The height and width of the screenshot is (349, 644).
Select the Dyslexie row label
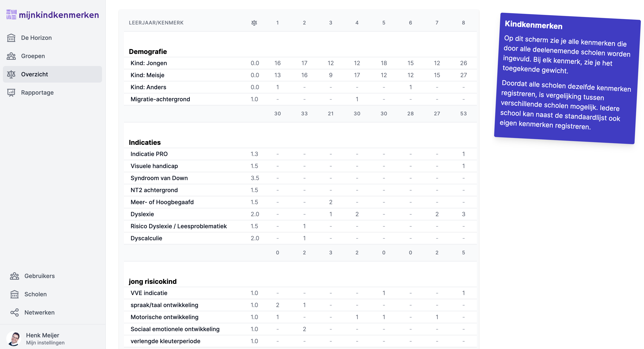point(142,214)
